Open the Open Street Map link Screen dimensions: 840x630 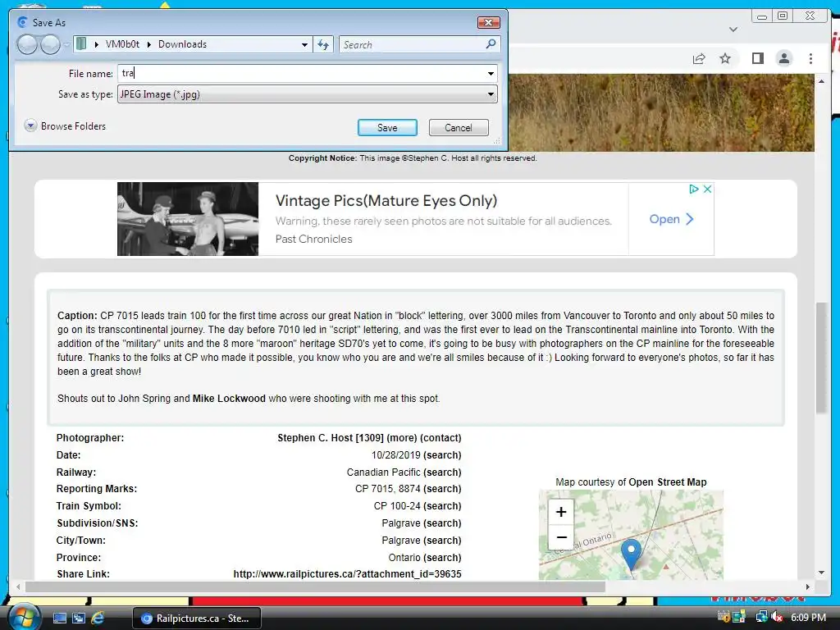coord(668,482)
